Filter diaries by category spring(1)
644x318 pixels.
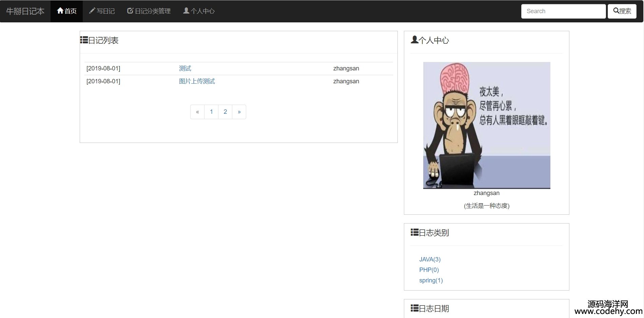click(x=431, y=280)
